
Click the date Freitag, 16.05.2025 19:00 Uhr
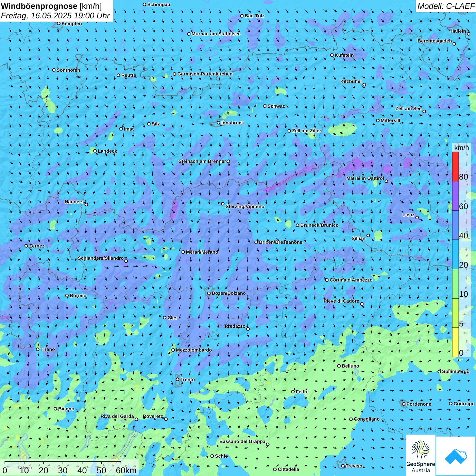coord(55,16)
